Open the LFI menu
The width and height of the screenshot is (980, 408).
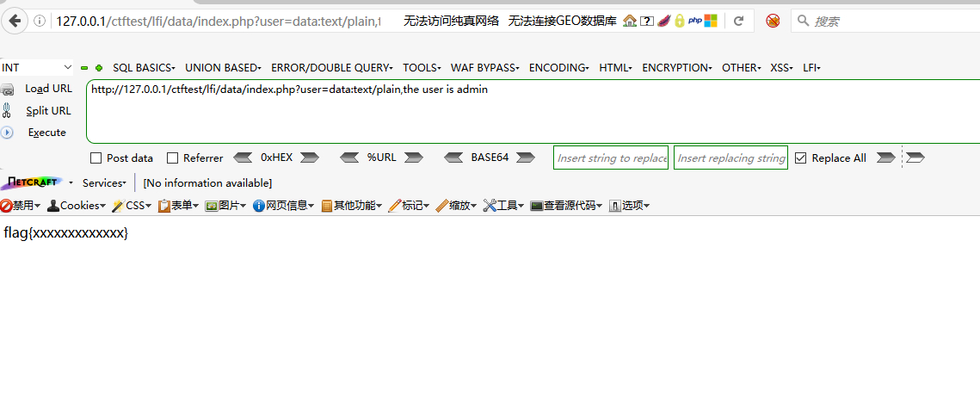click(811, 68)
